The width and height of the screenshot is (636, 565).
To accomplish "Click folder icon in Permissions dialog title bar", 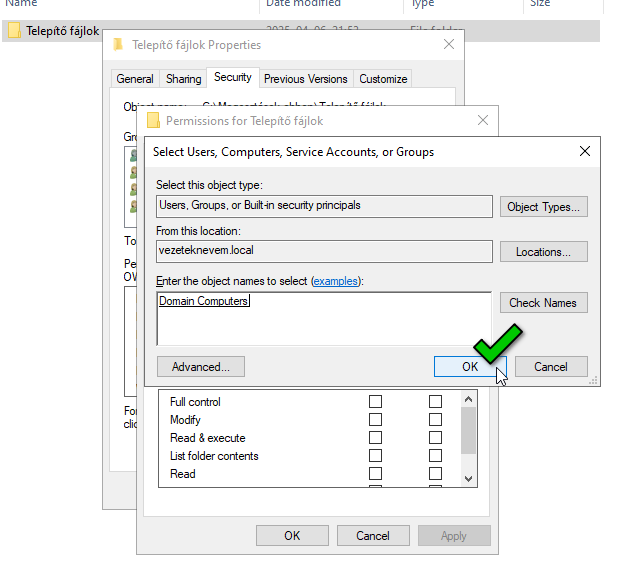I will click(153, 121).
